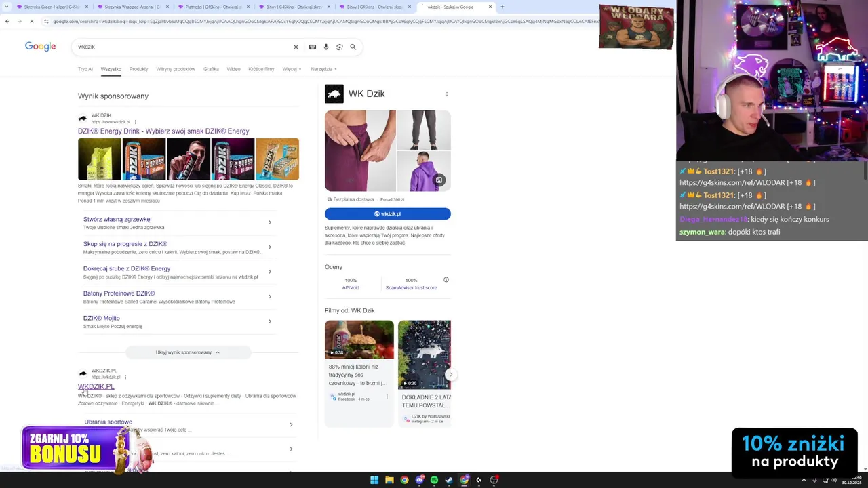
Task: Show hidden system tray icons
Action: pyautogui.click(x=804, y=480)
